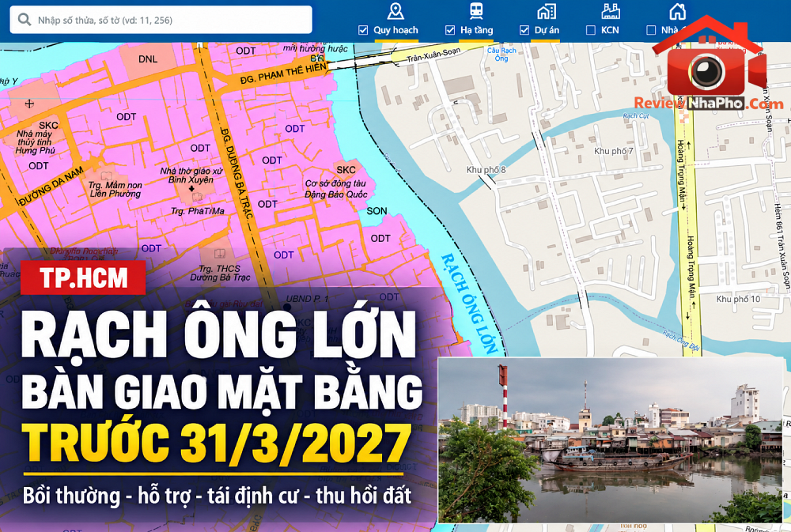The height and width of the screenshot is (532, 791).
Task: Open the Quy hoạch tab label
Action: (395, 30)
